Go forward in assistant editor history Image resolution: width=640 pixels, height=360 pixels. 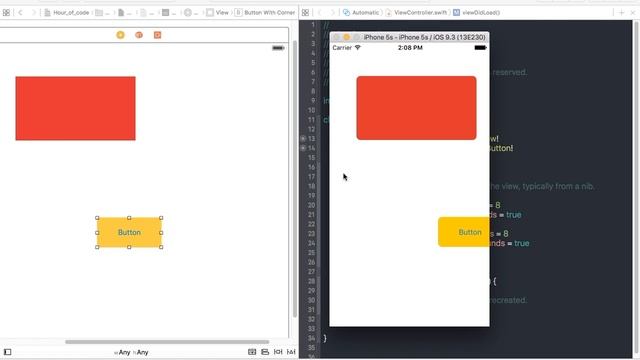(332, 13)
